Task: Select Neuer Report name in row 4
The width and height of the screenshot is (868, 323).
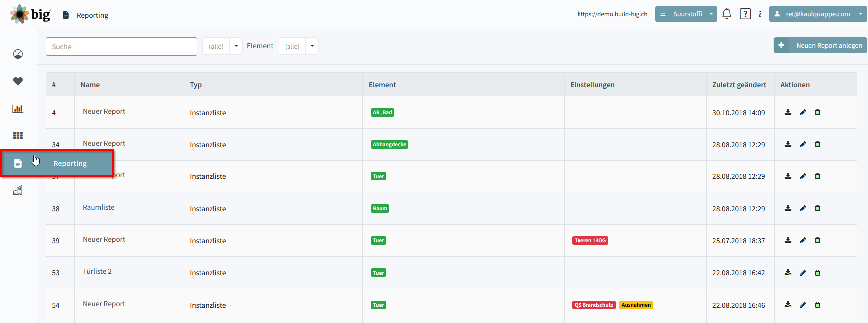Action: coord(104,111)
